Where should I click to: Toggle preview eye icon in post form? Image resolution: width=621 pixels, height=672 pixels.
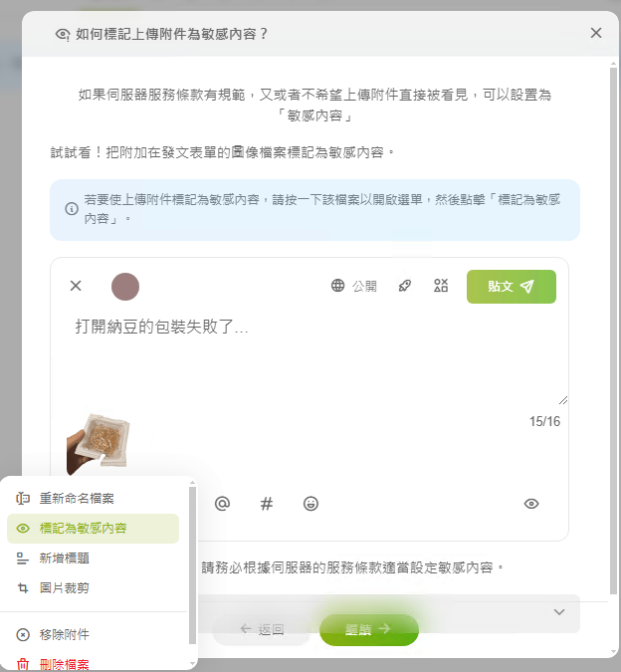(531, 504)
